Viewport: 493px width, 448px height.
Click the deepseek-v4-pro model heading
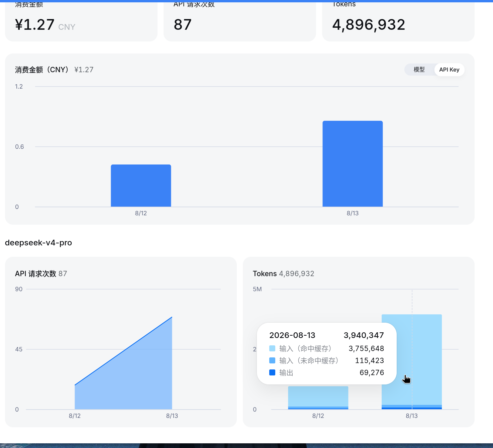tap(38, 243)
